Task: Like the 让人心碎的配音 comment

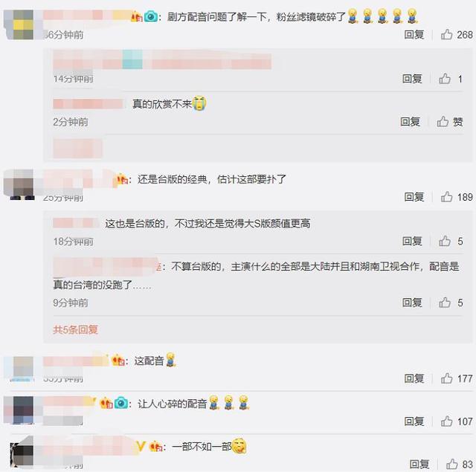Action: click(x=446, y=421)
